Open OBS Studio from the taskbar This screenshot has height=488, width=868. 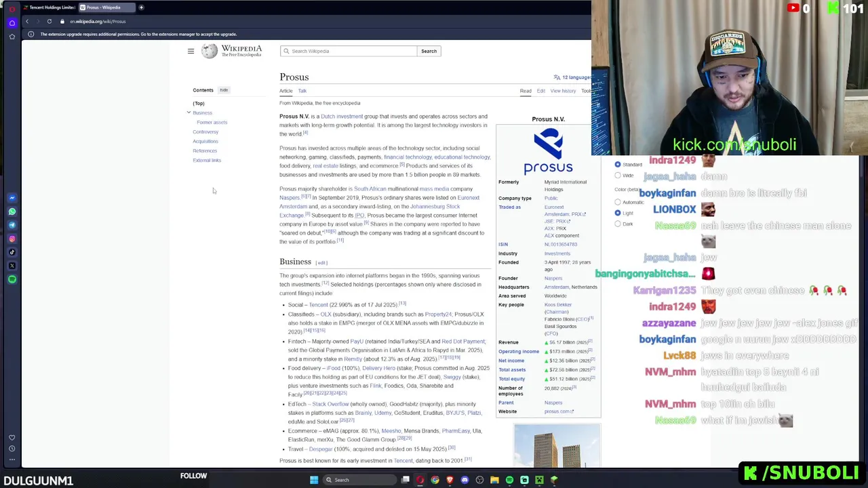(479, 480)
